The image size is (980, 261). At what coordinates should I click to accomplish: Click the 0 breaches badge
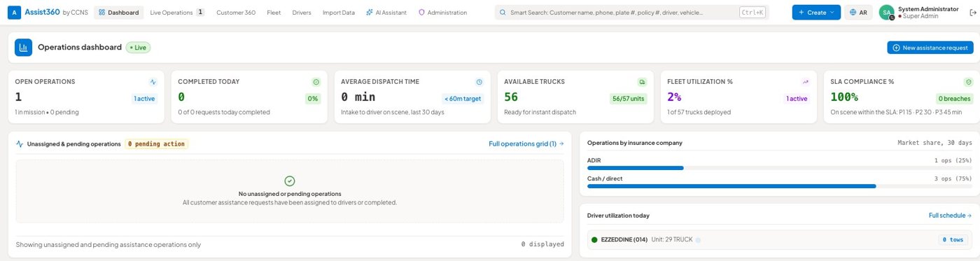point(955,99)
